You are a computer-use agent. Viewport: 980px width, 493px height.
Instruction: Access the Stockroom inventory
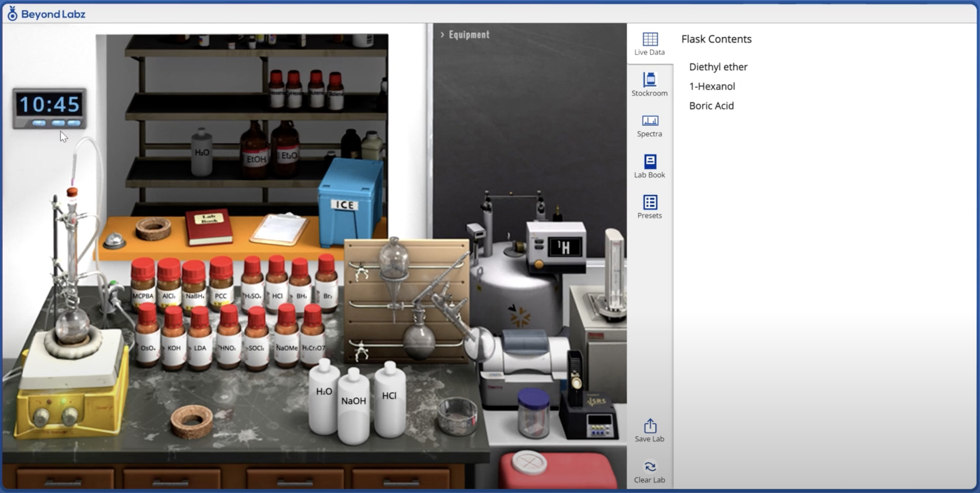[650, 83]
